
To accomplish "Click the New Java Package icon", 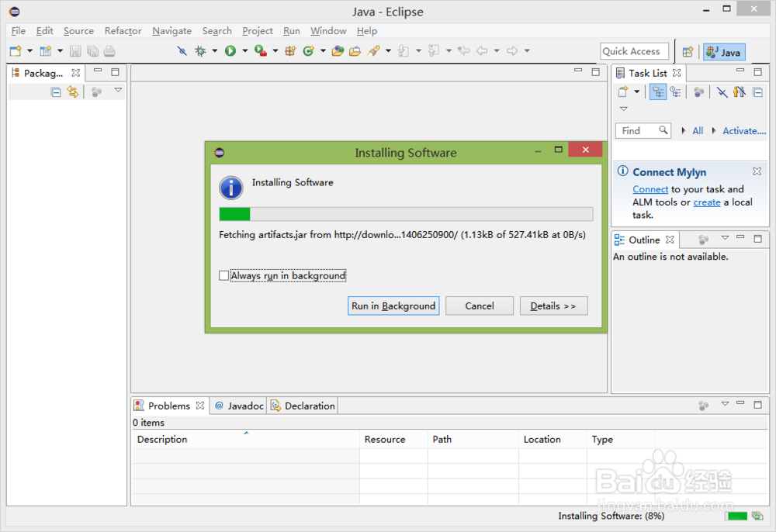I will (x=290, y=51).
